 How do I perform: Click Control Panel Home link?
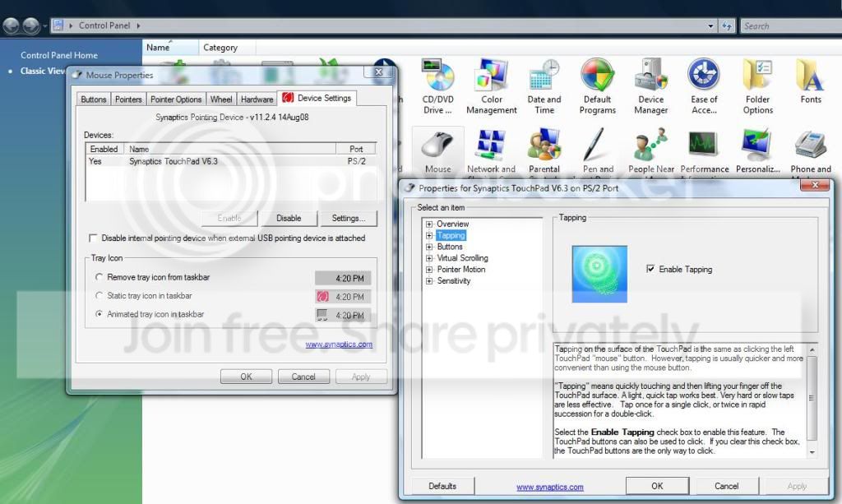(59, 55)
